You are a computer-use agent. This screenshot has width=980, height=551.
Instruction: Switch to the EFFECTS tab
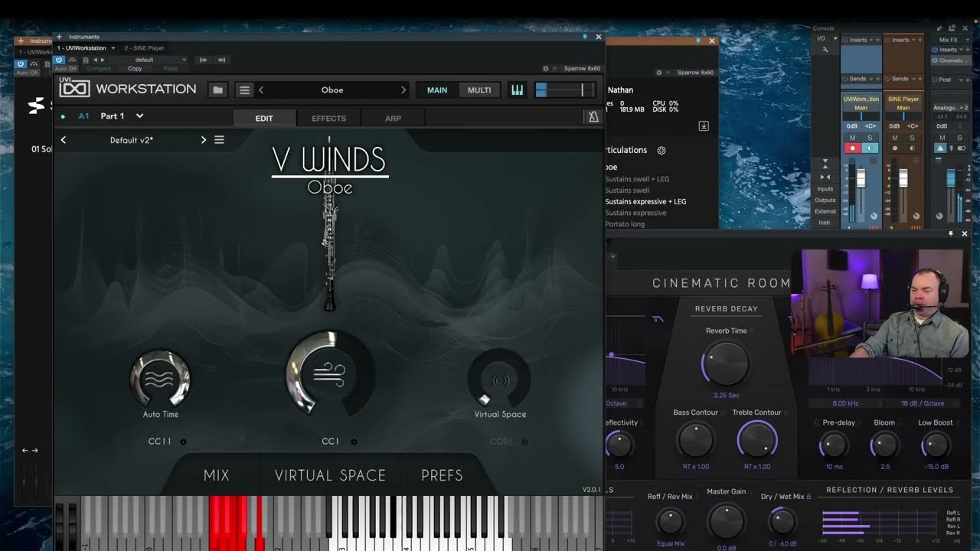click(329, 118)
